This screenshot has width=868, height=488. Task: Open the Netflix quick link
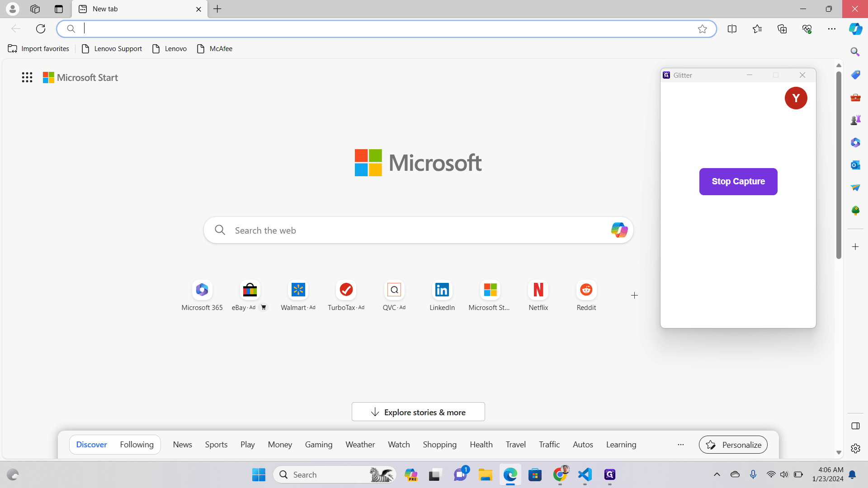point(538,296)
